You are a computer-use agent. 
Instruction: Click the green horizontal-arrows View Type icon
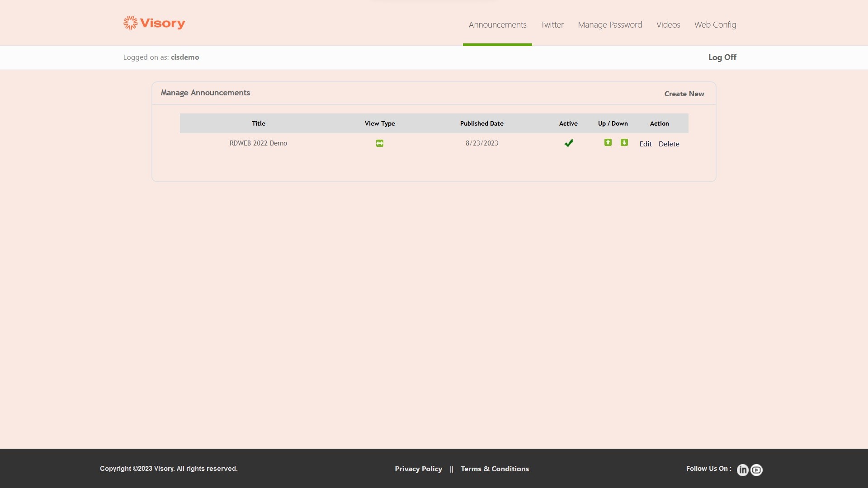[379, 143]
